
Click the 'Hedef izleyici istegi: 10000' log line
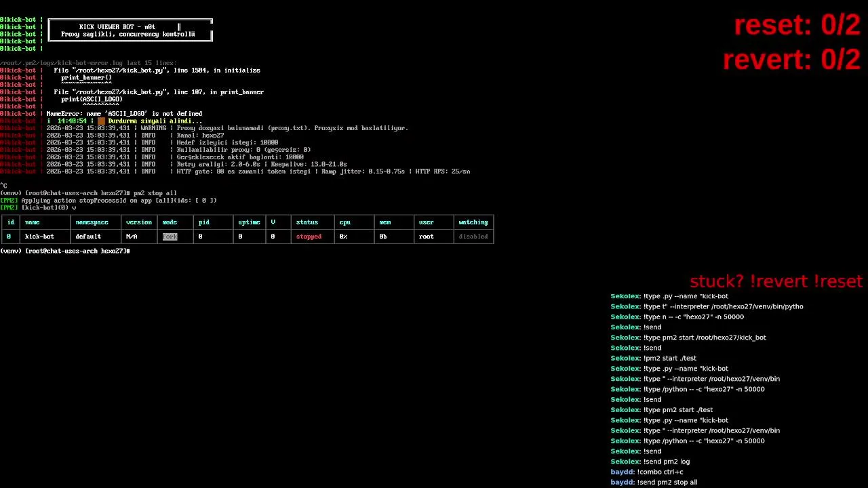click(162, 142)
